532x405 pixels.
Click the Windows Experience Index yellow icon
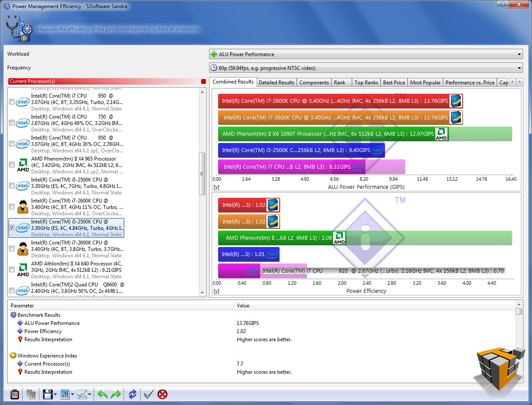point(13,356)
